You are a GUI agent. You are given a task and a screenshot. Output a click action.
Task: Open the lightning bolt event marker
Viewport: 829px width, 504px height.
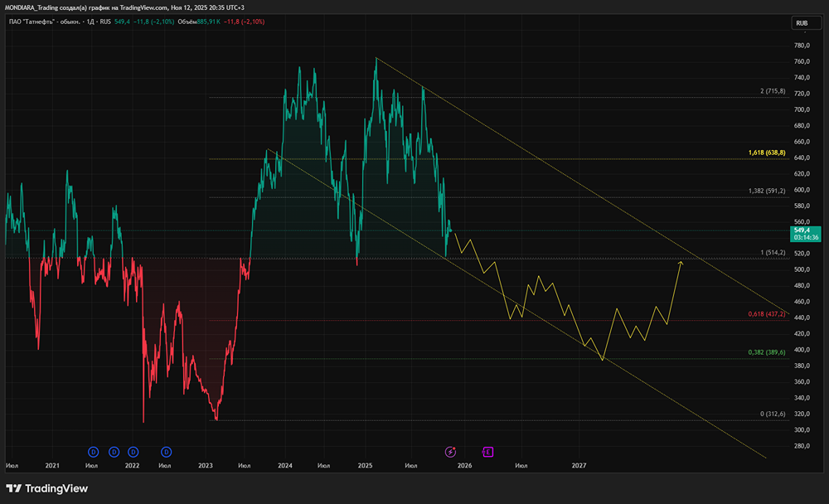coord(450,452)
